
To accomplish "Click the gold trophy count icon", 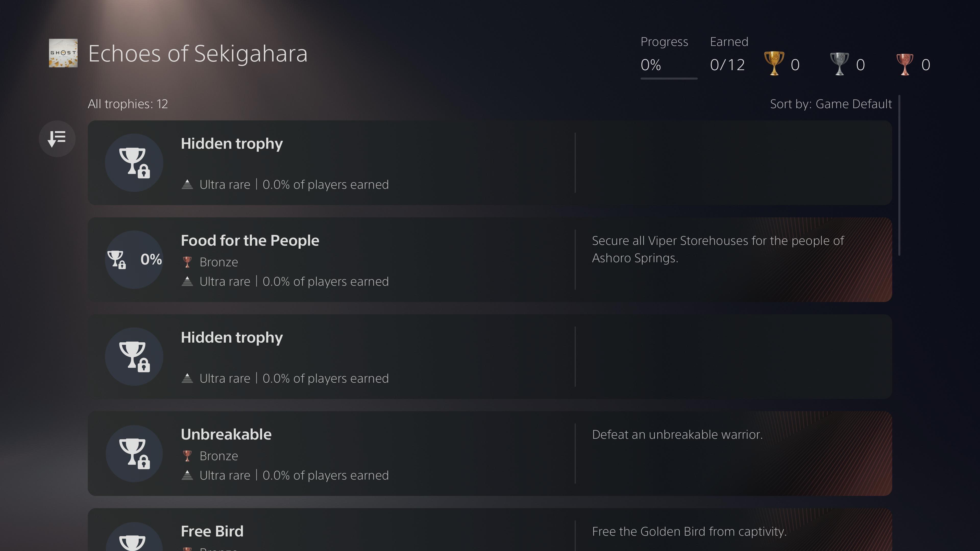I will (x=774, y=64).
